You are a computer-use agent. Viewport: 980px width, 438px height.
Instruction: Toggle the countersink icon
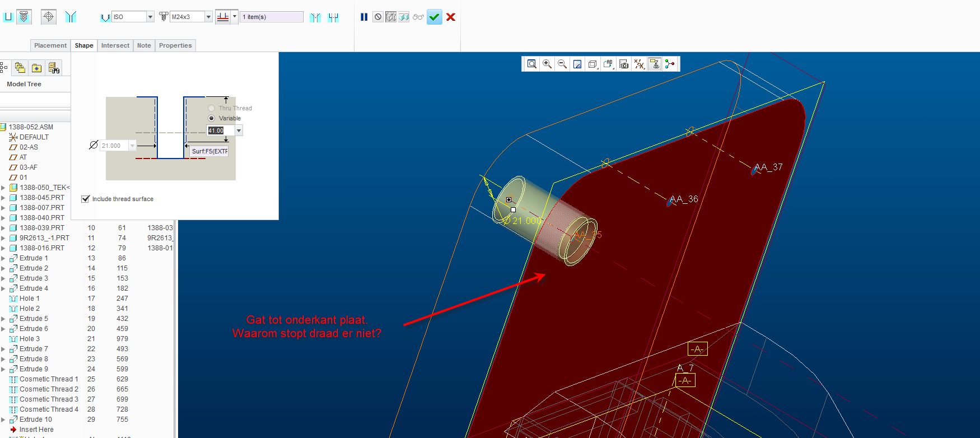(315, 17)
